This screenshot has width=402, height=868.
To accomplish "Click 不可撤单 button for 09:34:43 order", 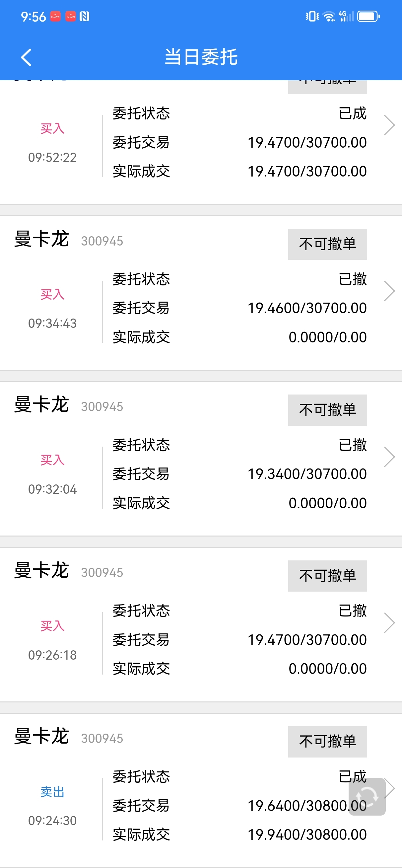I will 327,244.
